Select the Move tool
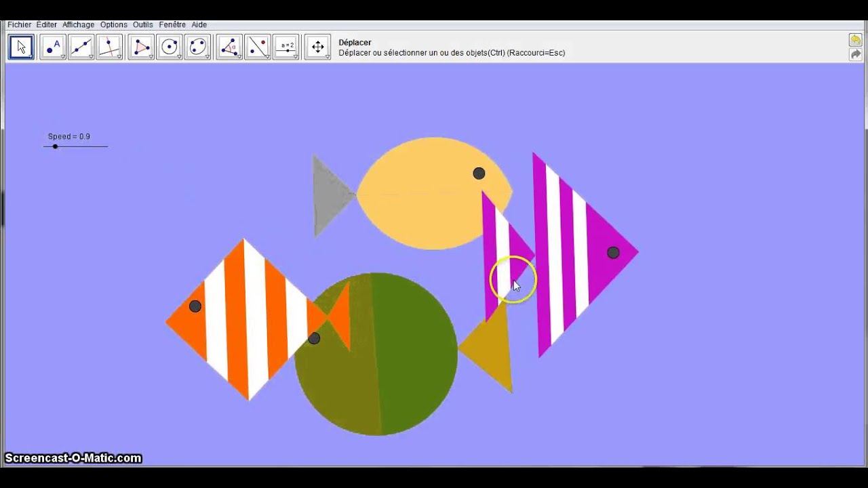This screenshot has height=488, width=868. (21, 46)
